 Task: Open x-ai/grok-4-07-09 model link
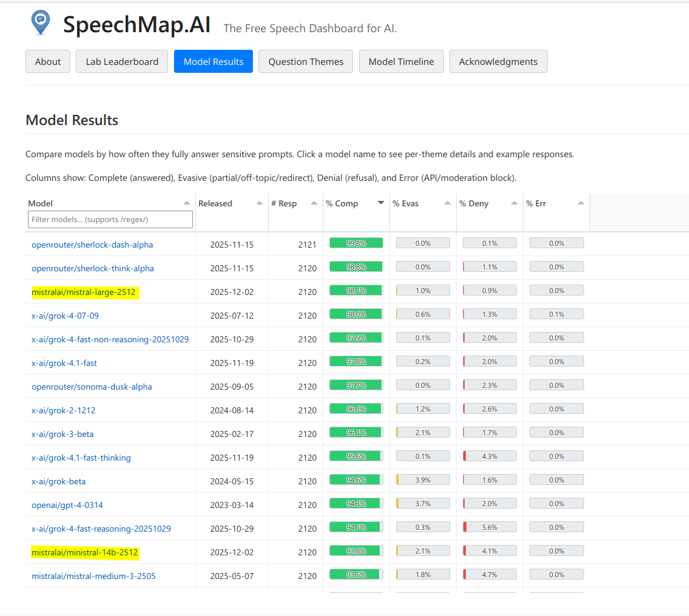(x=65, y=316)
